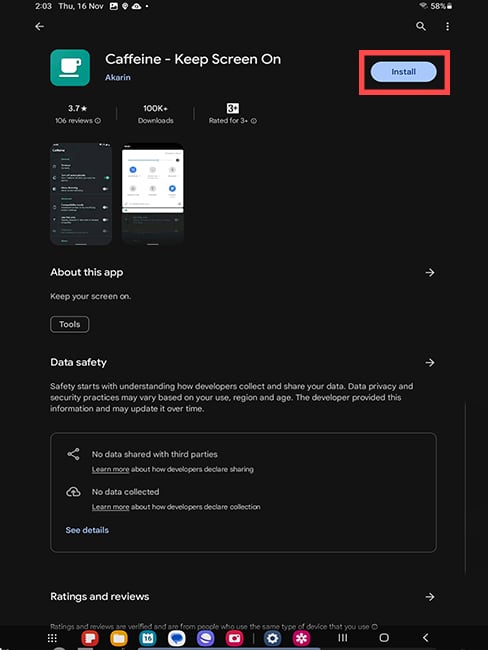Tap the info icon beside Rated for 3+
This screenshot has width=488, height=650.
pyautogui.click(x=254, y=121)
